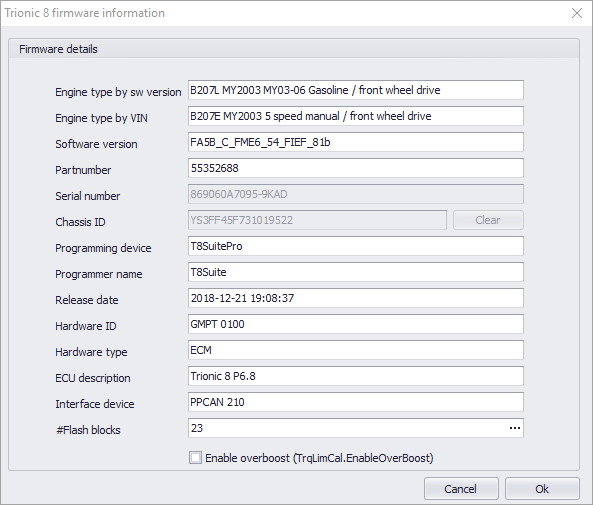Click the 'Interface device' label
Viewport: 593px width, 505px height.
[95, 404]
